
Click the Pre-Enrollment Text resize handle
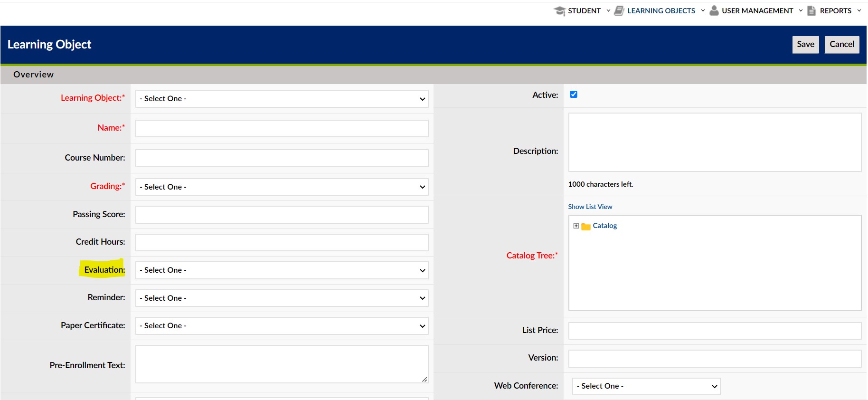pos(425,379)
